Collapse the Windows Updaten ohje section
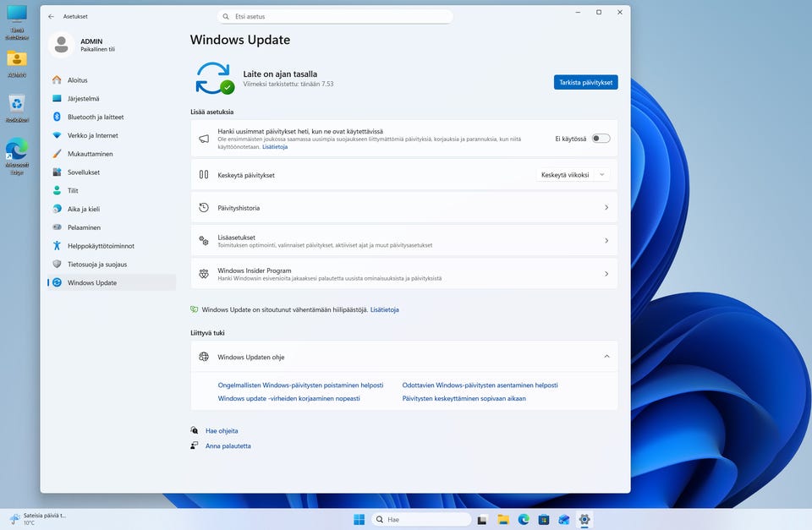 606,357
